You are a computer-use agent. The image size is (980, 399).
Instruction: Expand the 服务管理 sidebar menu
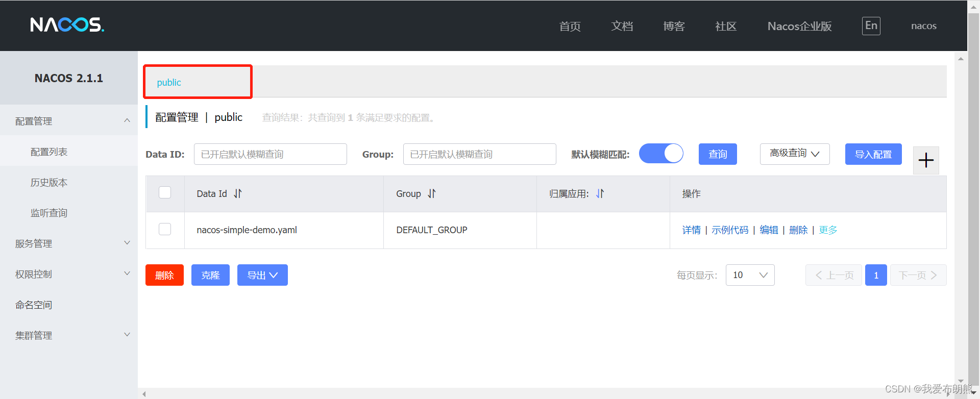point(69,243)
